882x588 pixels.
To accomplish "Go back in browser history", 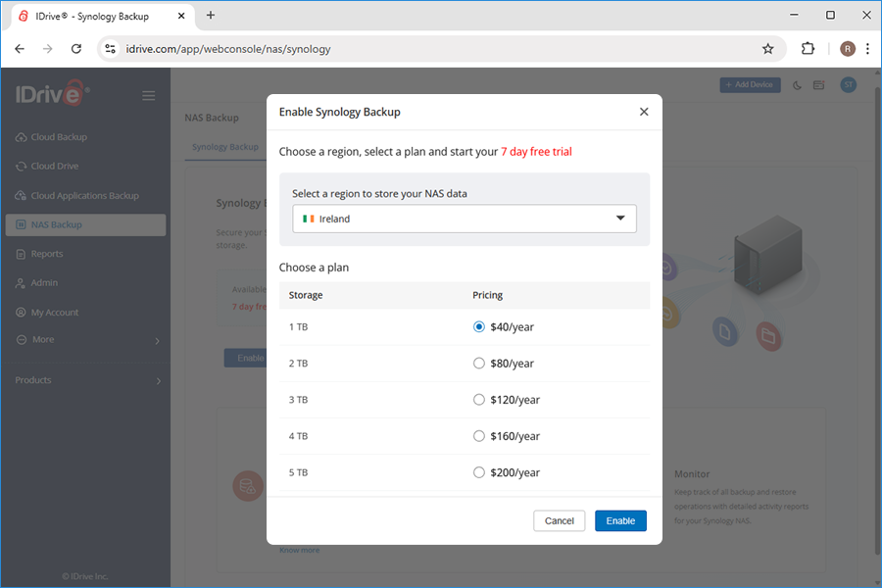I will coord(20,49).
